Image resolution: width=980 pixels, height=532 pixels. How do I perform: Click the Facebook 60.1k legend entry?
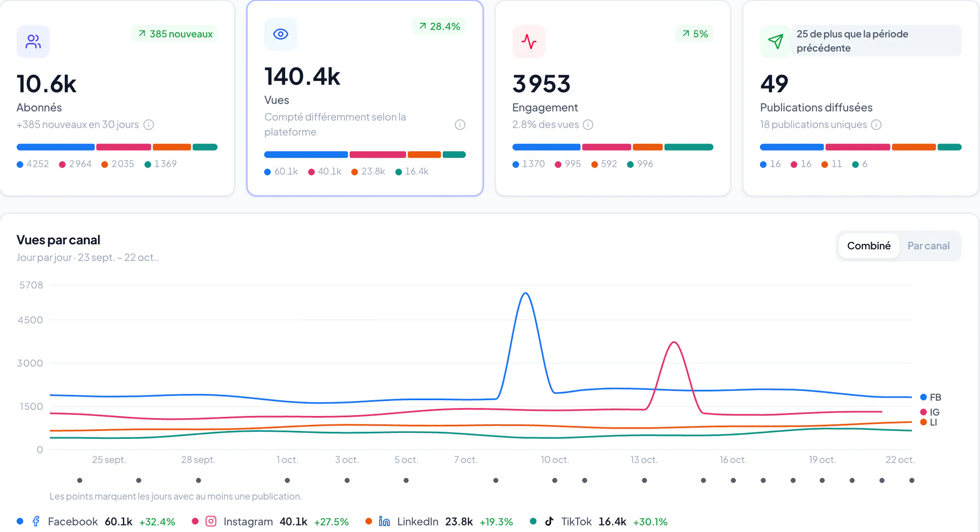(x=96, y=521)
